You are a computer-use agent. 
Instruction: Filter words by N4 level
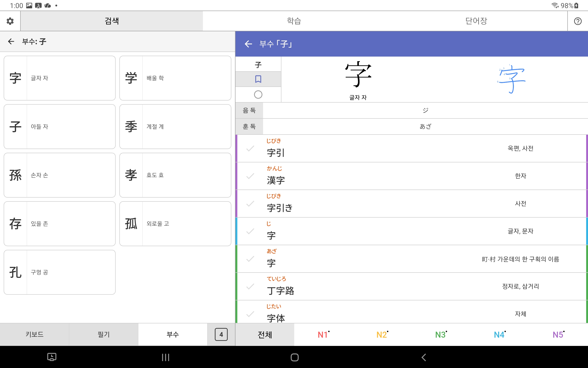(500, 335)
